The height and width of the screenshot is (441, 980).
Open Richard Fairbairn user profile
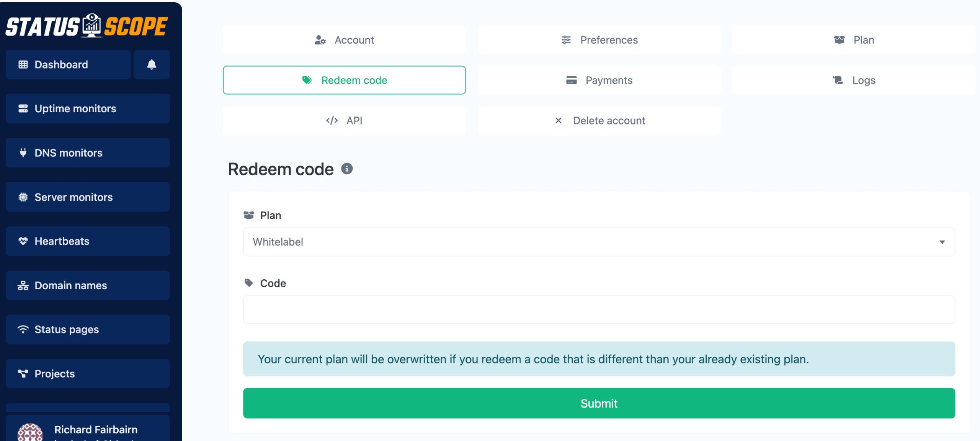click(x=88, y=428)
